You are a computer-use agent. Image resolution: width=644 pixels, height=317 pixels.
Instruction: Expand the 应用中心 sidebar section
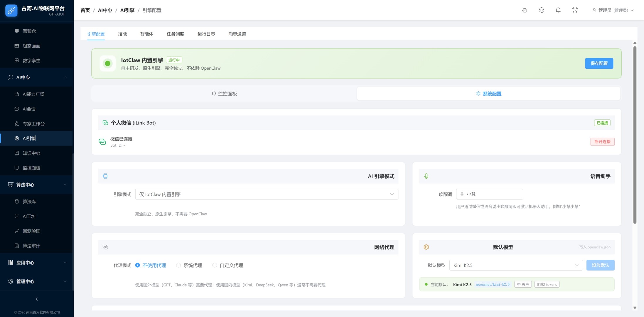click(37, 263)
